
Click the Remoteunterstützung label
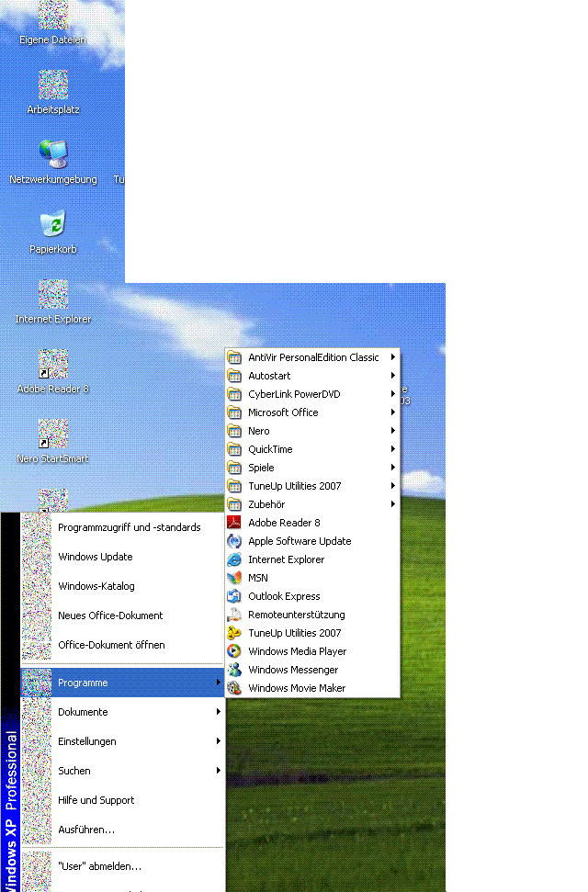pos(297,615)
